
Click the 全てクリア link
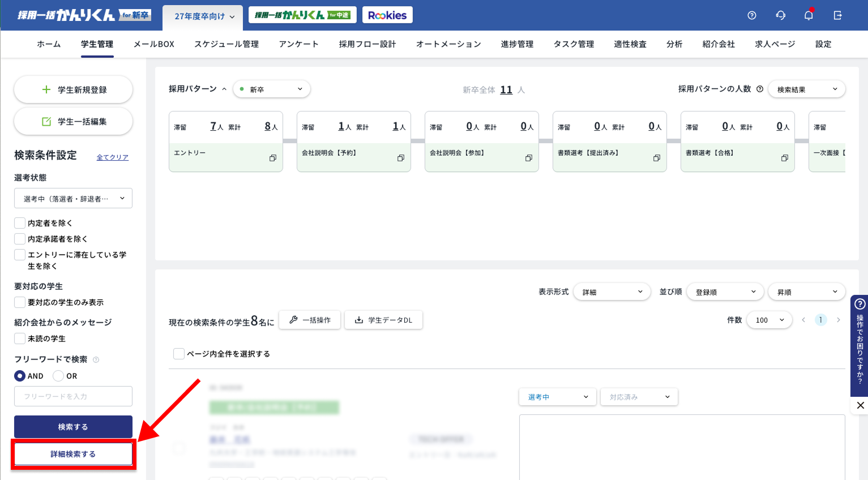(x=112, y=157)
